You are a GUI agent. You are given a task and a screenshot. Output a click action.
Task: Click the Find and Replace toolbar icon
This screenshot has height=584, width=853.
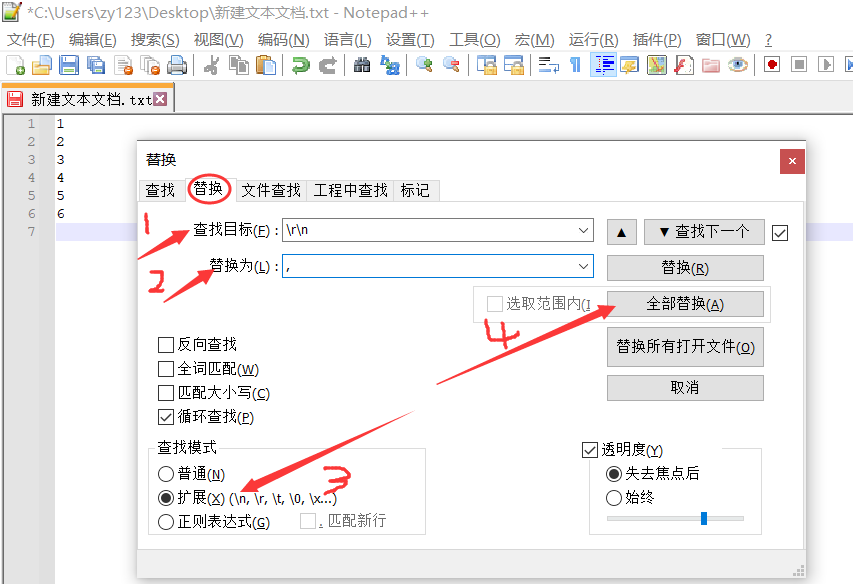tap(390, 65)
